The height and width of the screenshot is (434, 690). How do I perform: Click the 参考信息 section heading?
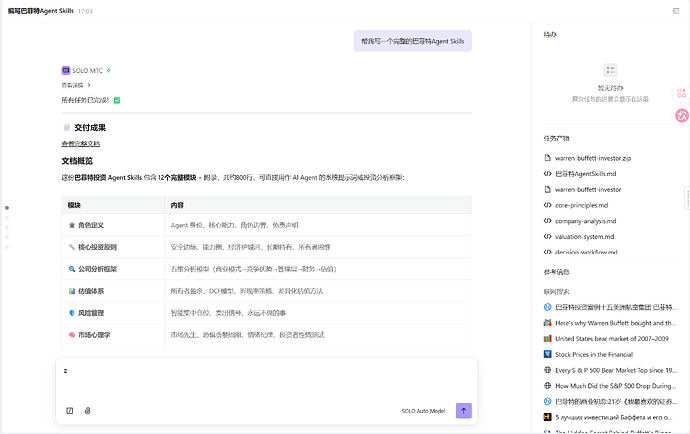pos(556,272)
